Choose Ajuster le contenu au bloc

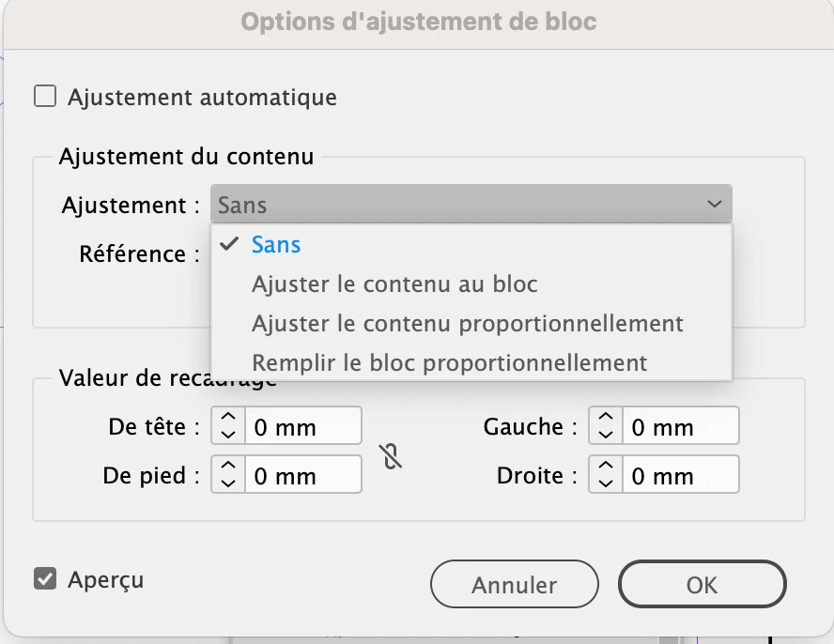coord(394,284)
